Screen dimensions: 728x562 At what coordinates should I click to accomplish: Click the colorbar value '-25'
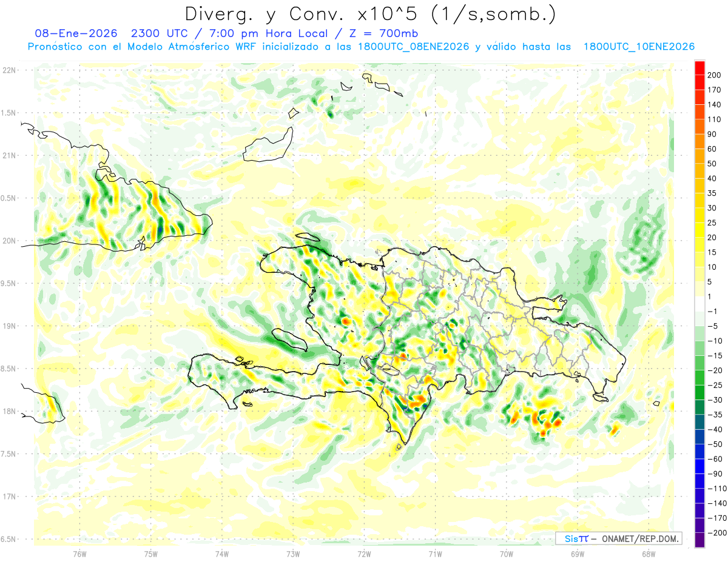point(715,385)
